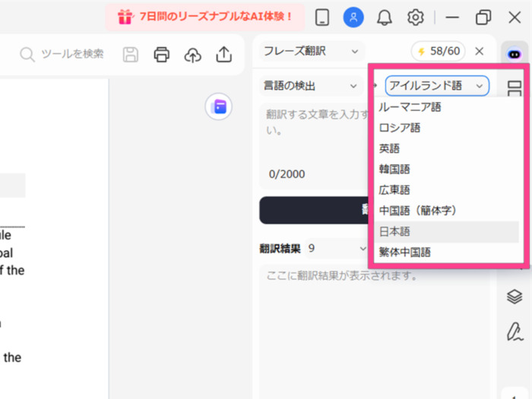The width and height of the screenshot is (532, 399).
Task: Open settings gear icon
Action: (415, 17)
